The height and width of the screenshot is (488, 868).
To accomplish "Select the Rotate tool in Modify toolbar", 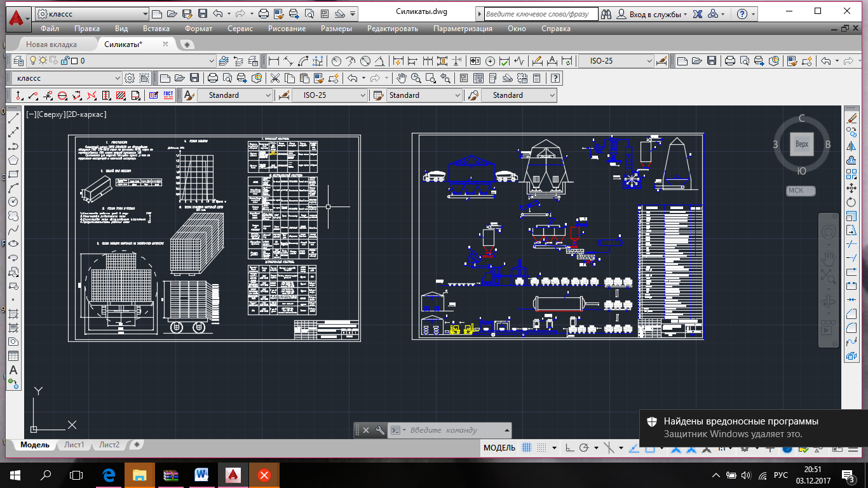I will (852, 202).
